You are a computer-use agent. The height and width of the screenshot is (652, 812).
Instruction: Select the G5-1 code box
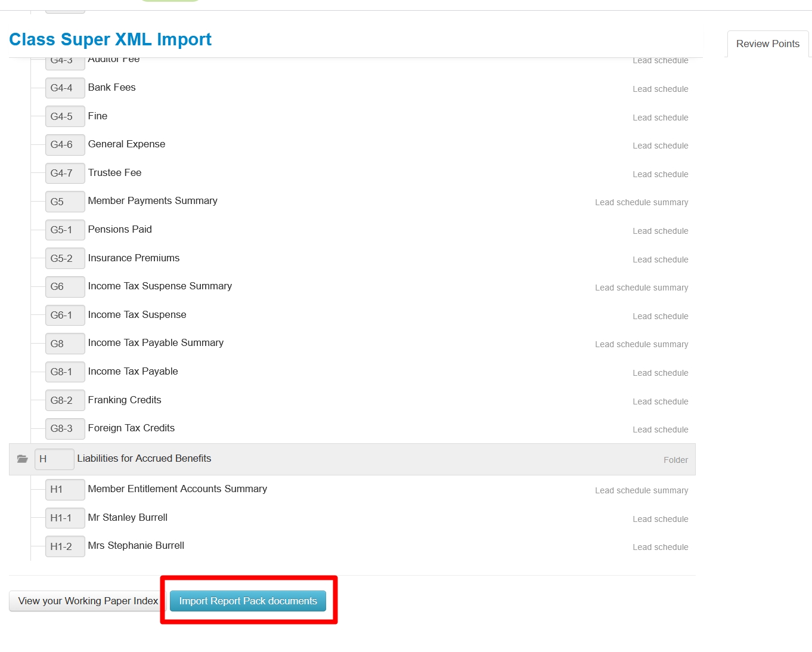point(65,230)
